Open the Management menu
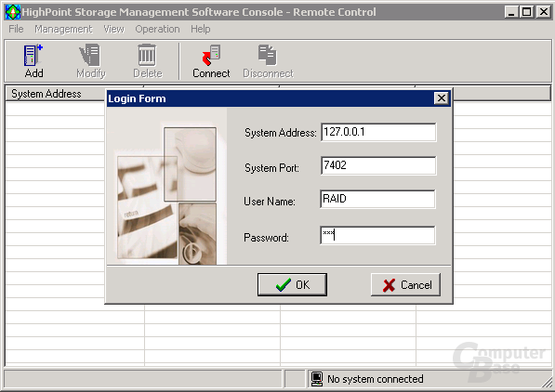This screenshot has width=555, height=392. pos(63,29)
